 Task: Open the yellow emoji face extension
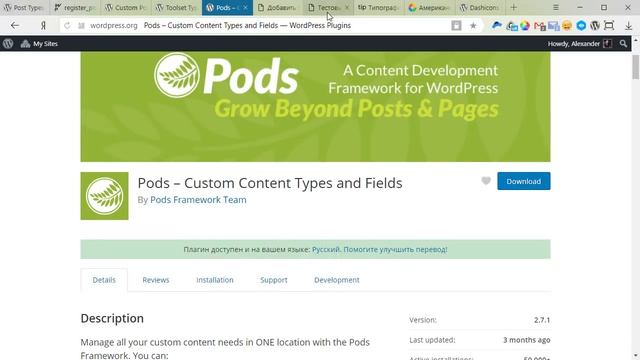567,26
